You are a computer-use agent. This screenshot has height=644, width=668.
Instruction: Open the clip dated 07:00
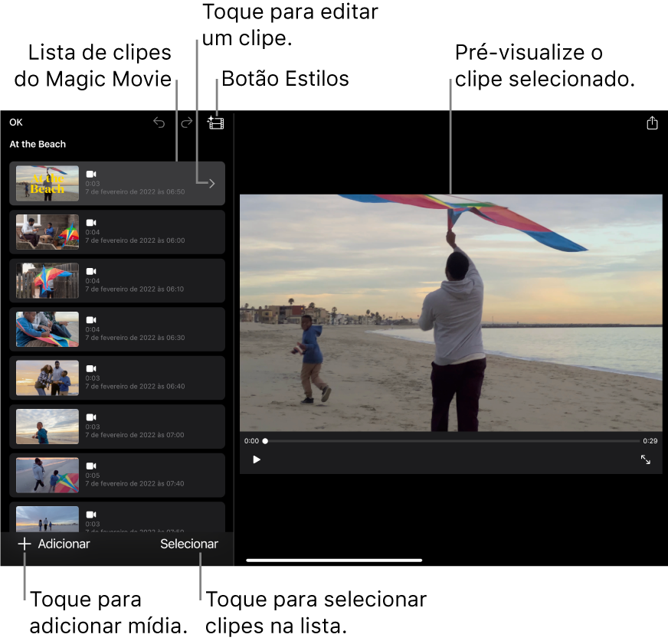pos(117,427)
